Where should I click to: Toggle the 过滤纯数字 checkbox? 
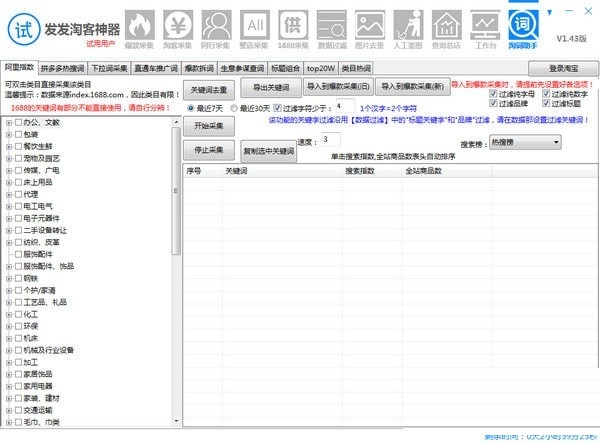[546, 93]
